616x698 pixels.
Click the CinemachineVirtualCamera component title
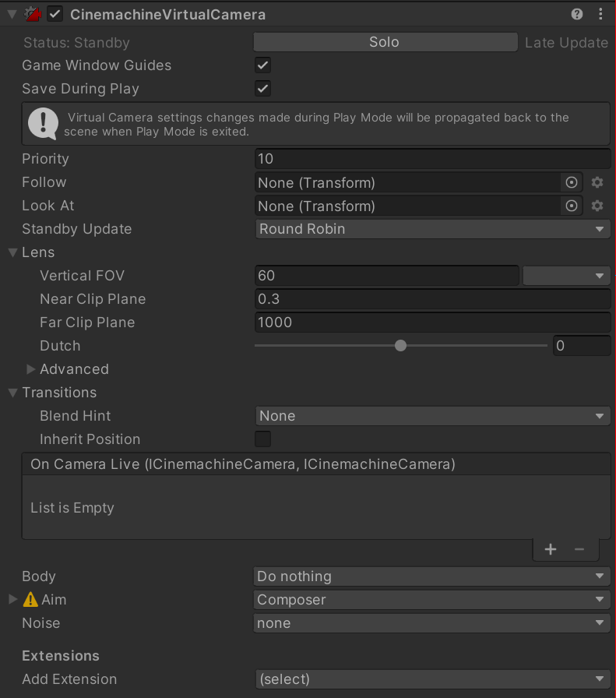(x=167, y=14)
